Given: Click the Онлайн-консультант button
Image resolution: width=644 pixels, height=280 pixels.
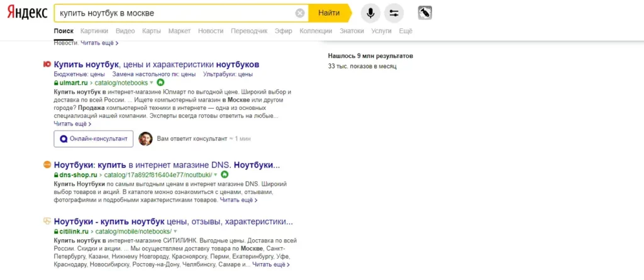Looking at the screenshot, I should [94, 139].
